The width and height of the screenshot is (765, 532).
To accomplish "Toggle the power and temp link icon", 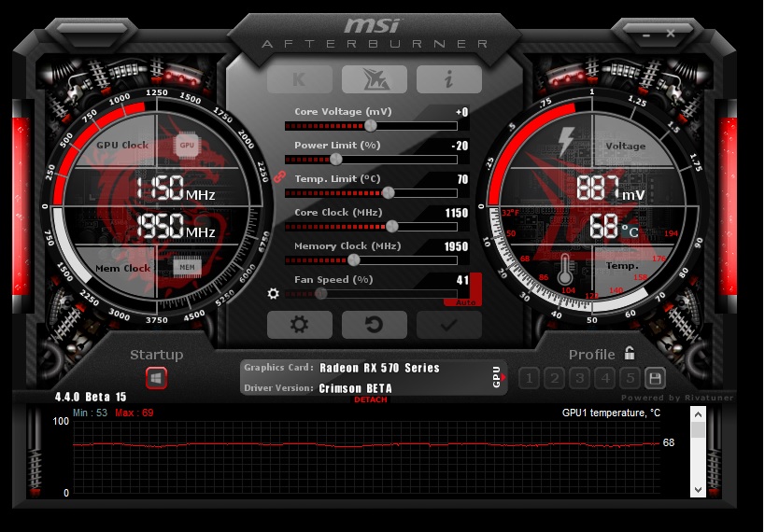I will pos(279,176).
